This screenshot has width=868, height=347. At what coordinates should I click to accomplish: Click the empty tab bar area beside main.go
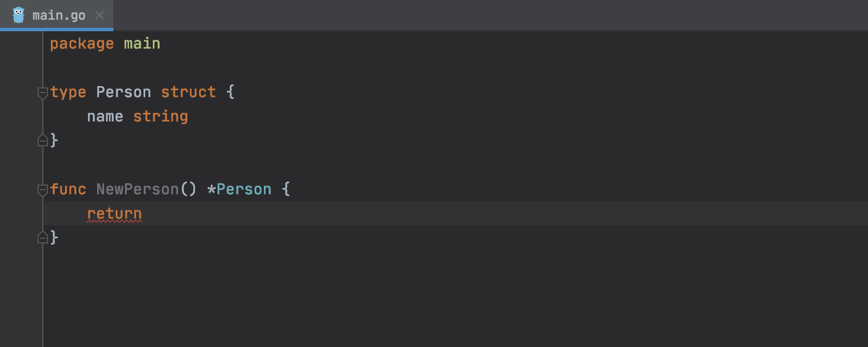[491, 15]
